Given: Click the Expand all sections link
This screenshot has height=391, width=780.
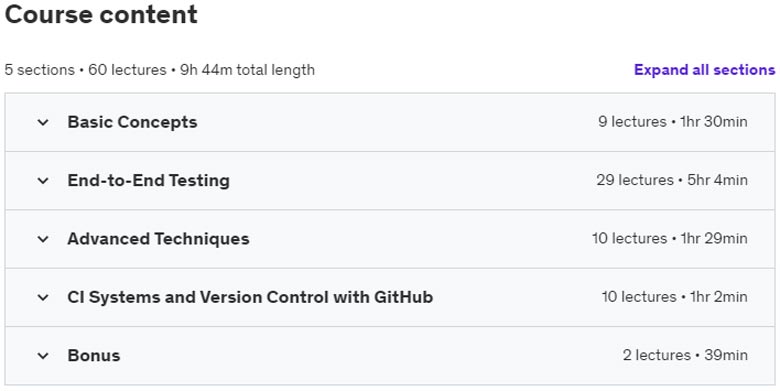Looking at the screenshot, I should [704, 70].
